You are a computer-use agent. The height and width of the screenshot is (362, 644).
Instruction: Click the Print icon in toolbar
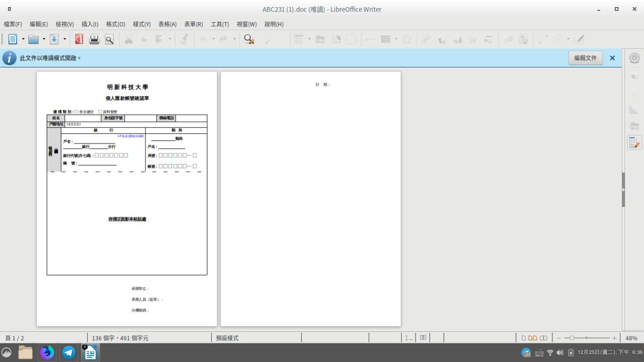(94, 39)
